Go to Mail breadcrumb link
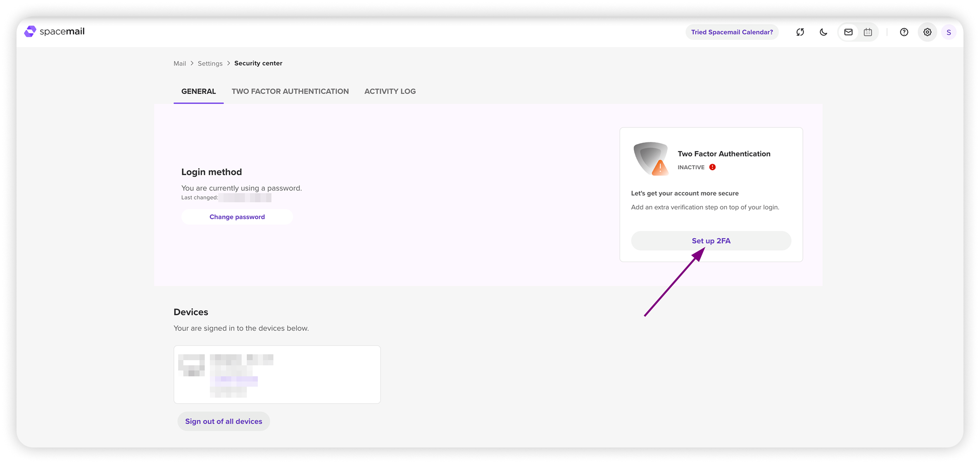Image resolution: width=980 pixels, height=464 pixels. pos(180,64)
